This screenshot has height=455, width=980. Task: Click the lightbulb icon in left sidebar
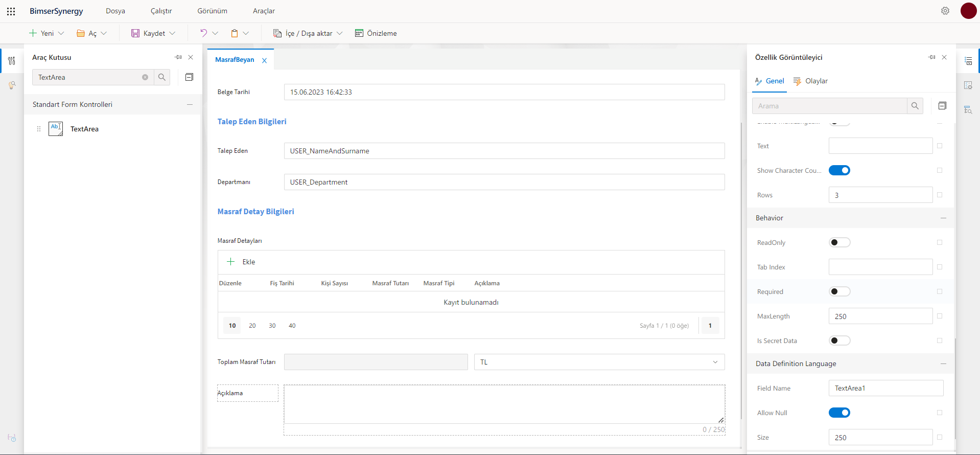pos(12,85)
